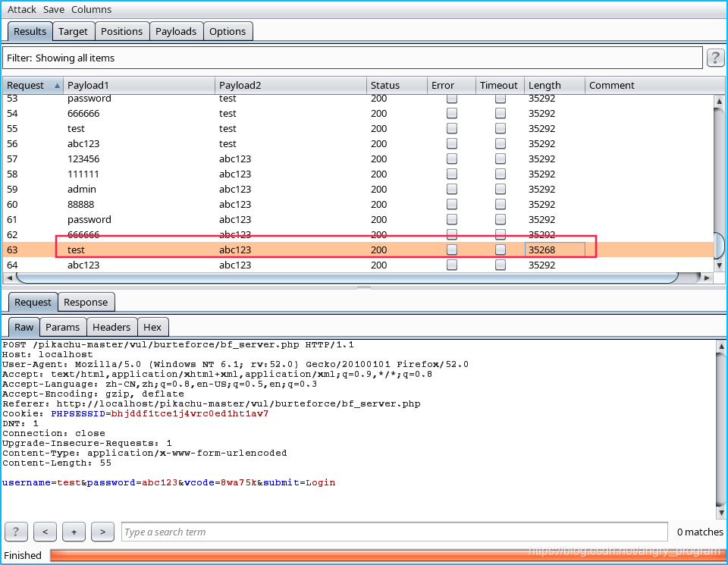Go to previous search match arrow
This screenshot has width=728, height=565.
45,532
